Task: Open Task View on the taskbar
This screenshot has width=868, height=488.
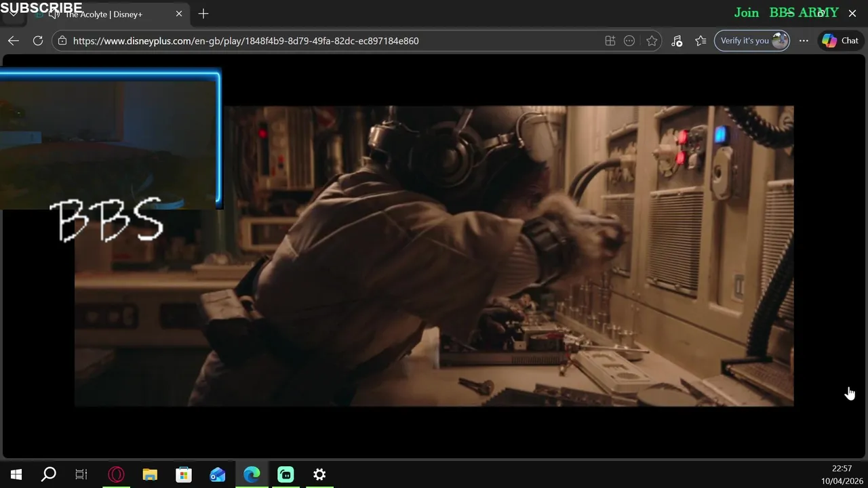Action: 81,474
